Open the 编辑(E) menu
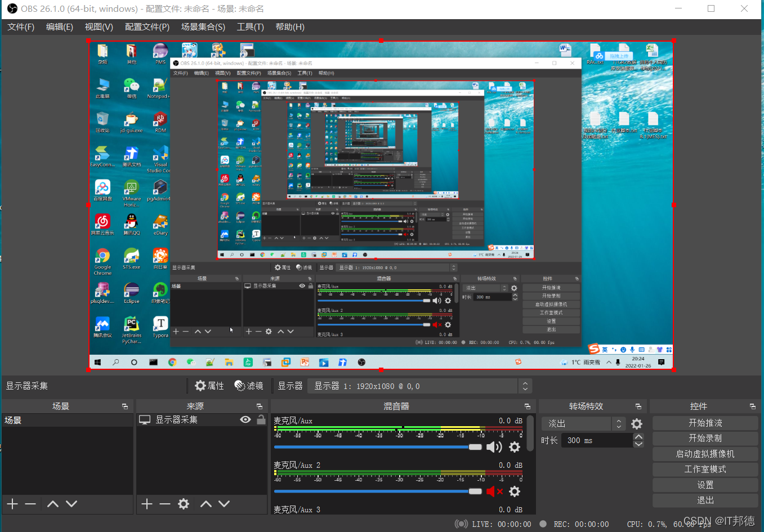Screen dimensions: 764x532 [60, 27]
